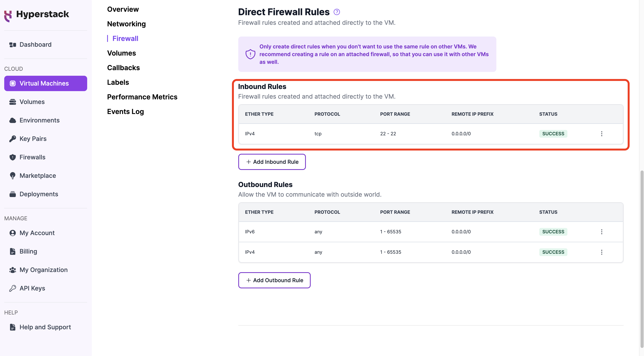Click the API Keys key icon

click(x=12, y=288)
